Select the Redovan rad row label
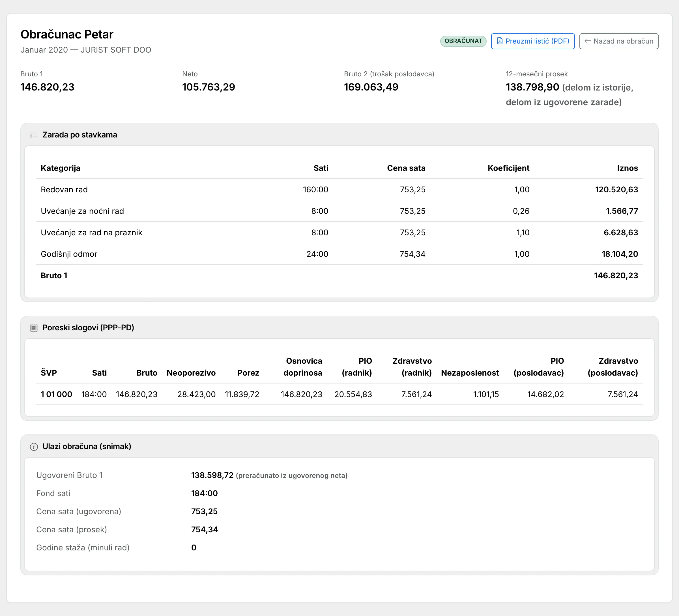Image resolution: width=679 pixels, height=616 pixels. 64,189
